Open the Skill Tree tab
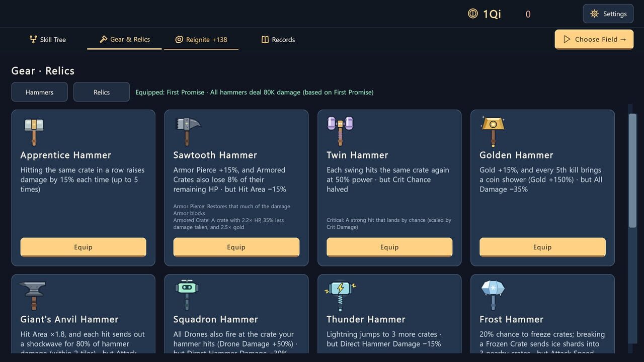 click(x=48, y=39)
